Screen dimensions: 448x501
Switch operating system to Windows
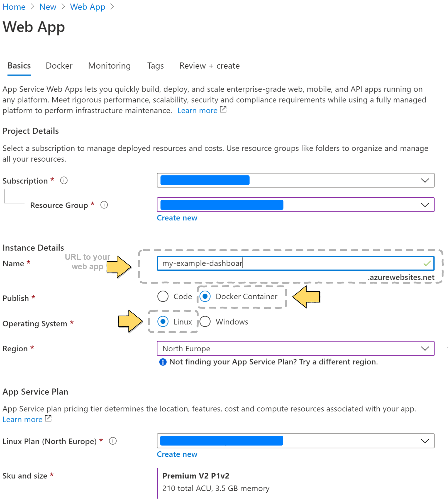tap(205, 322)
